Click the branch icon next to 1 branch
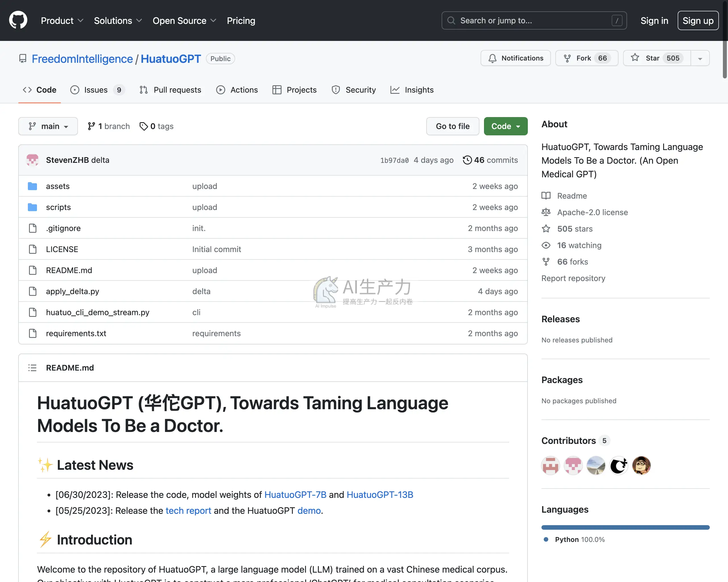This screenshot has width=728, height=582. (x=91, y=126)
